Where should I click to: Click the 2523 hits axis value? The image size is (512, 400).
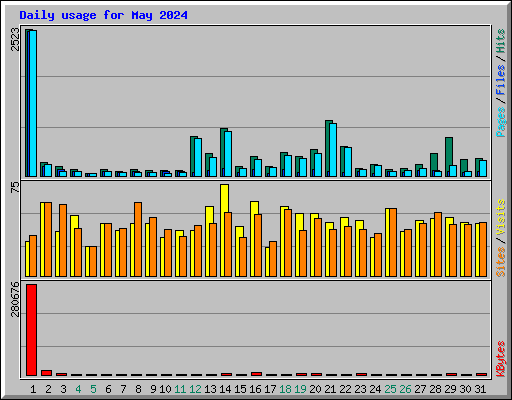(15, 39)
